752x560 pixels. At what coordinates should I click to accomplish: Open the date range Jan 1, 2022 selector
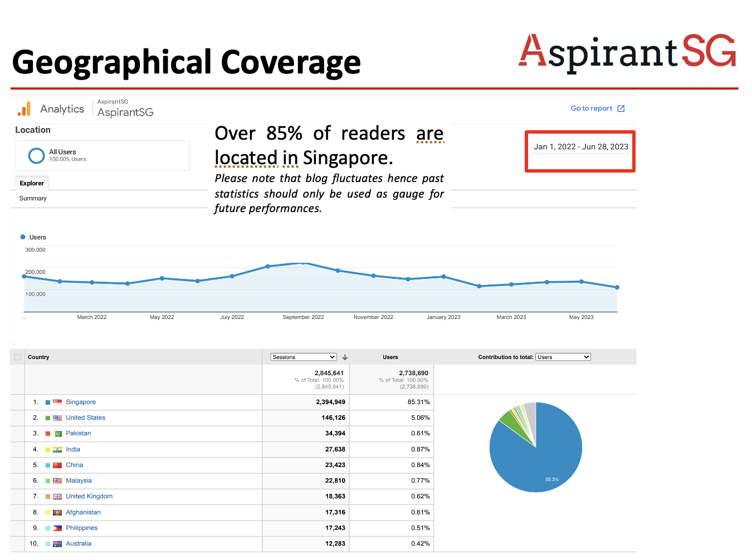(580, 147)
